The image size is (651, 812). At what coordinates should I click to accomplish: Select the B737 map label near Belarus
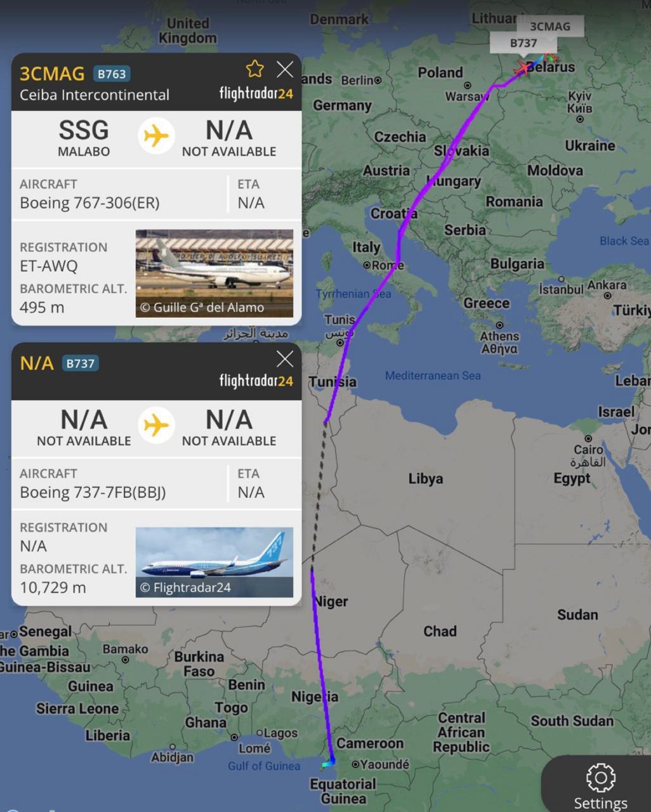point(523,43)
